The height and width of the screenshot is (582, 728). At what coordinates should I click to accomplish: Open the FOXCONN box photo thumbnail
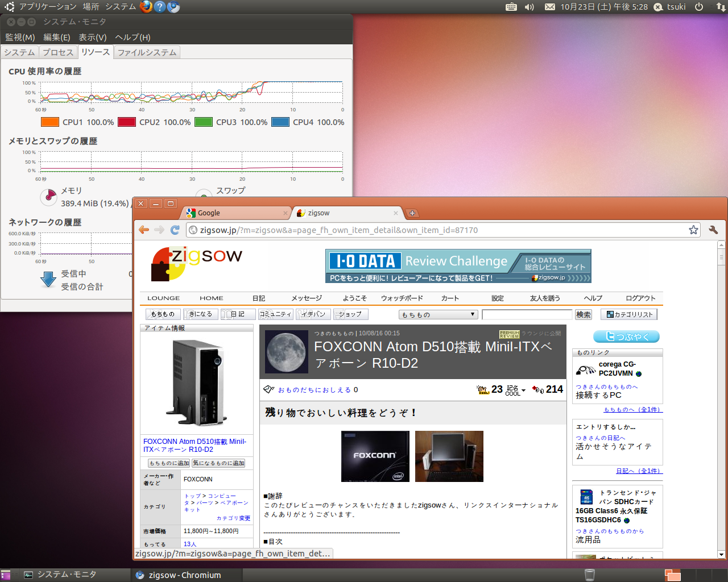[x=375, y=456]
